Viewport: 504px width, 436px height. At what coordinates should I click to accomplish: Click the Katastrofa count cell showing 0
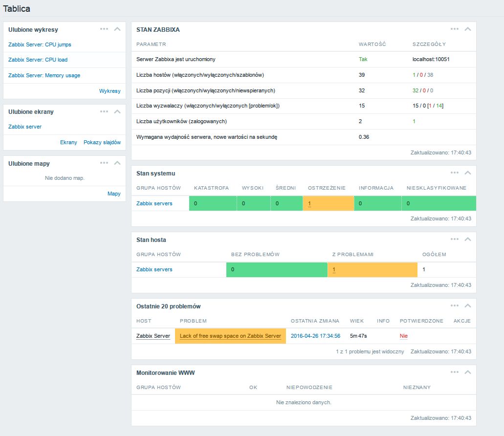(213, 203)
